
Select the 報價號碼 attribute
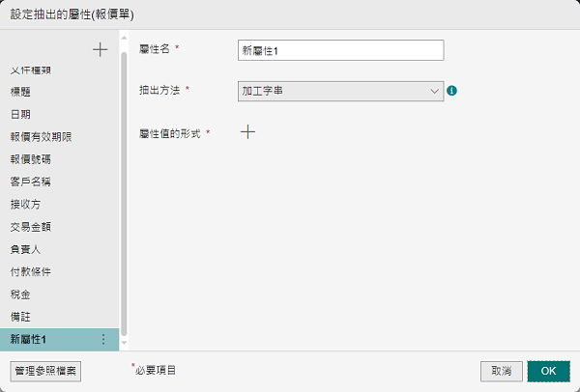(31, 159)
